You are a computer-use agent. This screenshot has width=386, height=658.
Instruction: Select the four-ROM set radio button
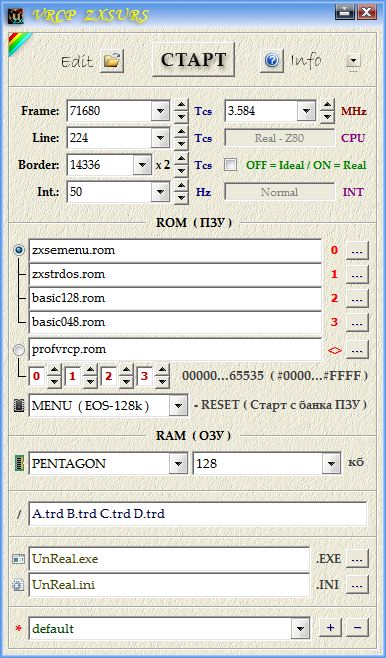click(x=19, y=251)
